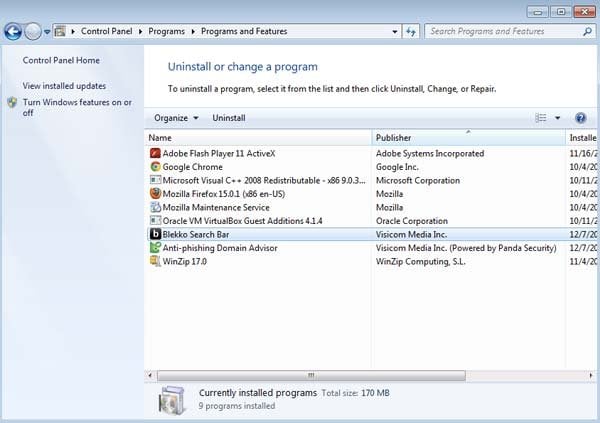Select Programs and Features breadcrumb
600x423 pixels.
[x=244, y=31]
